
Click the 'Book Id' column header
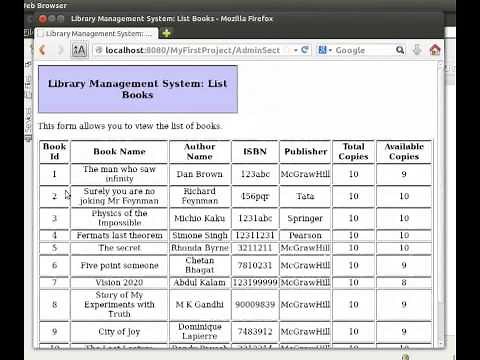pyautogui.click(x=54, y=152)
